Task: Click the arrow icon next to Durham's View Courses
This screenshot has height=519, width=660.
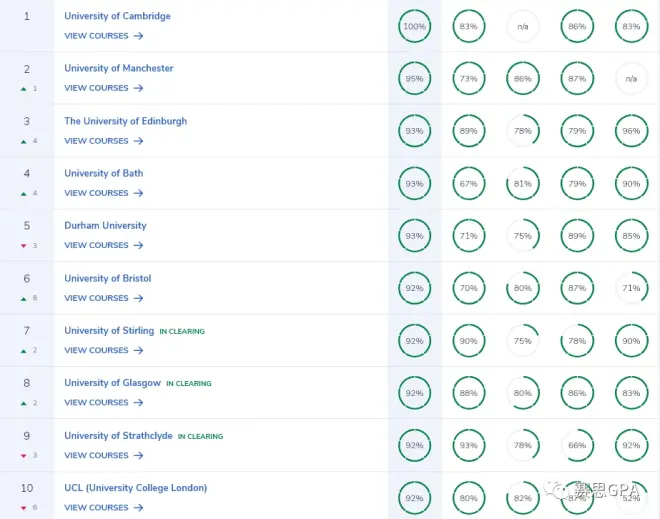Action: coord(138,246)
